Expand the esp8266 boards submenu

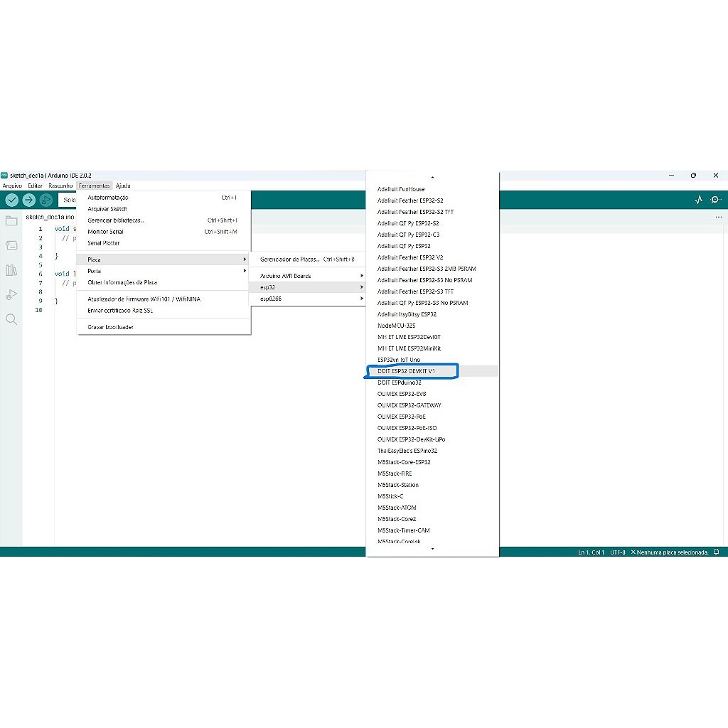pos(306,299)
